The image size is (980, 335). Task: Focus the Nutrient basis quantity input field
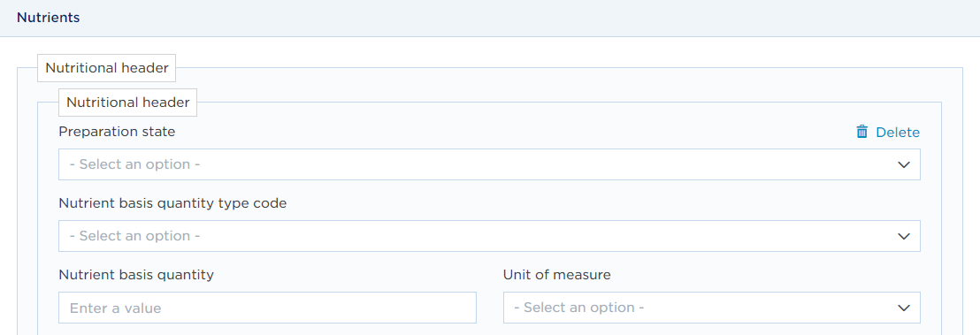(267, 308)
